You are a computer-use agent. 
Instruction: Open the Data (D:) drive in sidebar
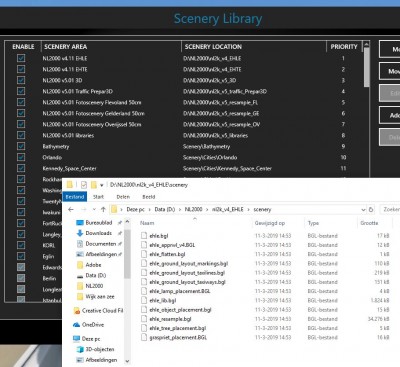point(96,275)
